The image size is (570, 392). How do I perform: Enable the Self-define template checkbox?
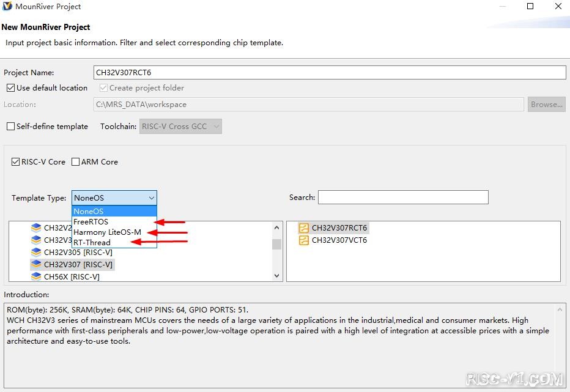click(10, 127)
